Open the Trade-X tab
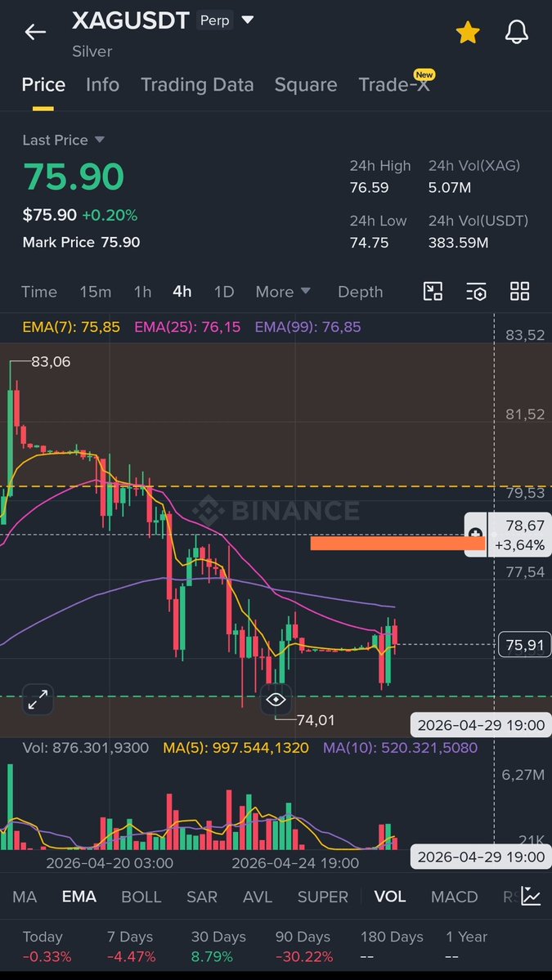The width and height of the screenshot is (552, 980). 394,84
